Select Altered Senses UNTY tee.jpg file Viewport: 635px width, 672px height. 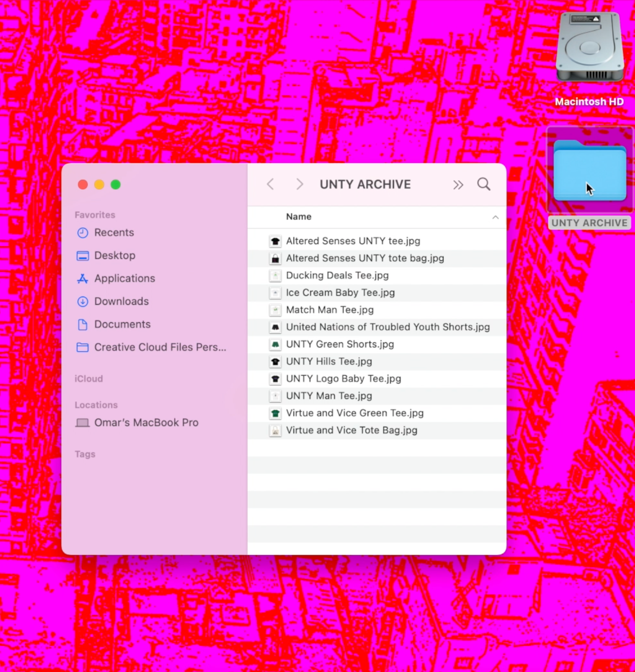(x=353, y=241)
